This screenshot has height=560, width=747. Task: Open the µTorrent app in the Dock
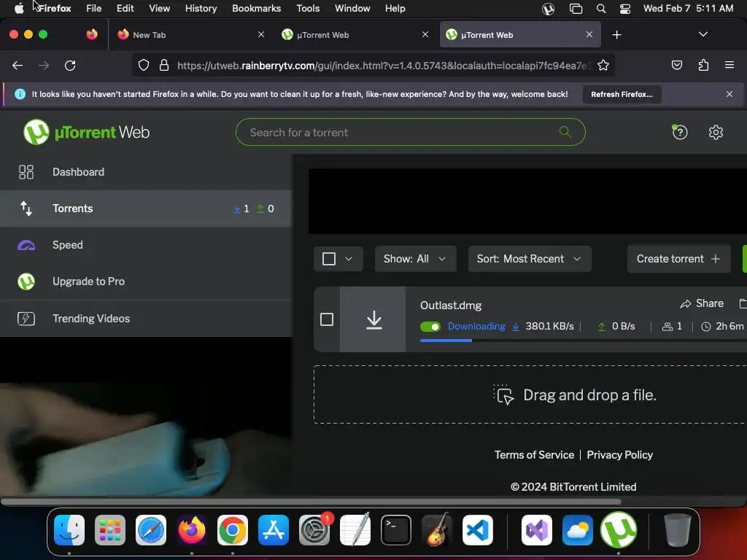click(x=619, y=530)
